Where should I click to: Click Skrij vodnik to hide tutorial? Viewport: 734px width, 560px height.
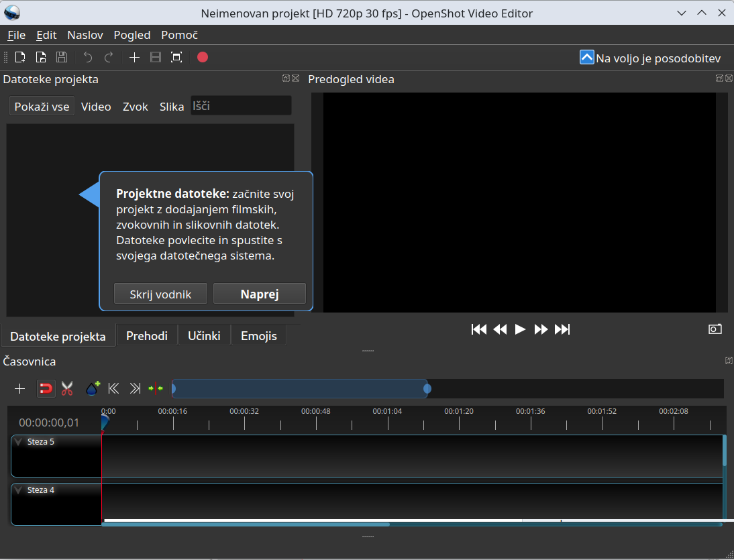coord(160,294)
